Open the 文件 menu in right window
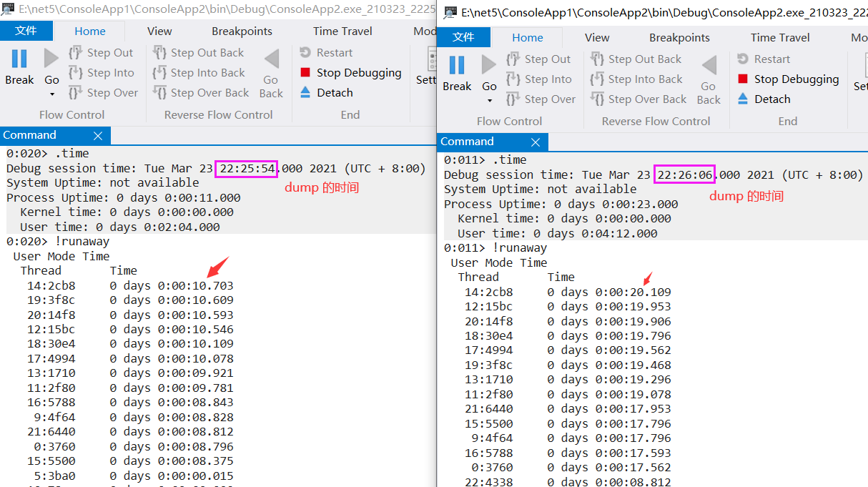 click(x=464, y=37)
